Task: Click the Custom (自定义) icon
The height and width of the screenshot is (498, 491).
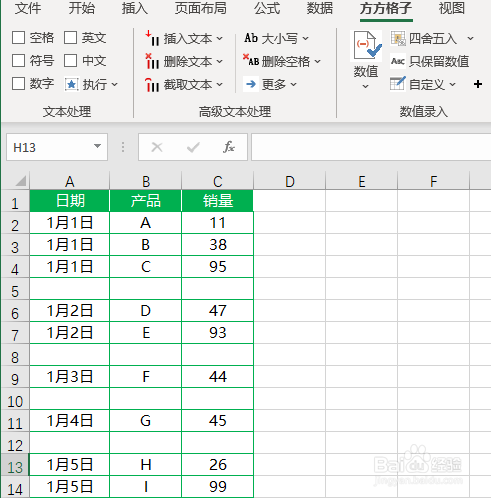Action: pos(398,84)
